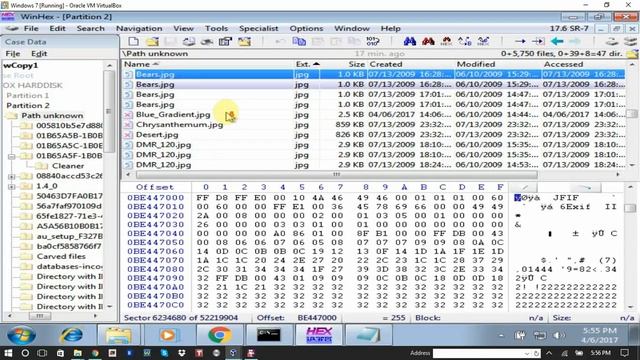Open the Specialist menu
The image size is (640, 360).
pyautogui.click(x=259, y=29)
